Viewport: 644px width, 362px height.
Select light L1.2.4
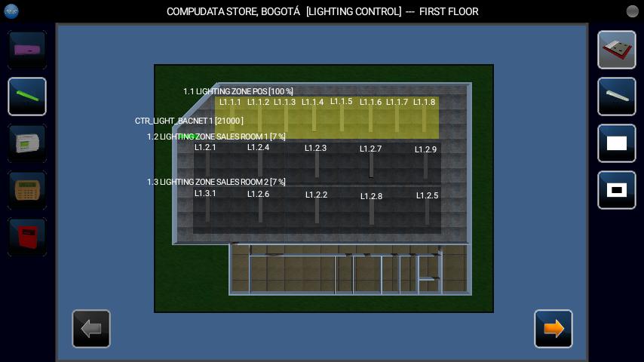[259, 147]
